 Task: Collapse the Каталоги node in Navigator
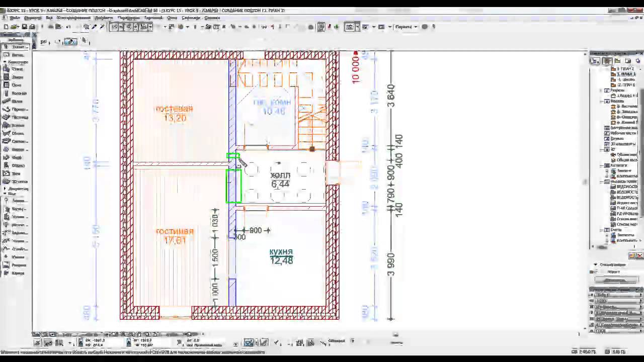tap(602, 166)
